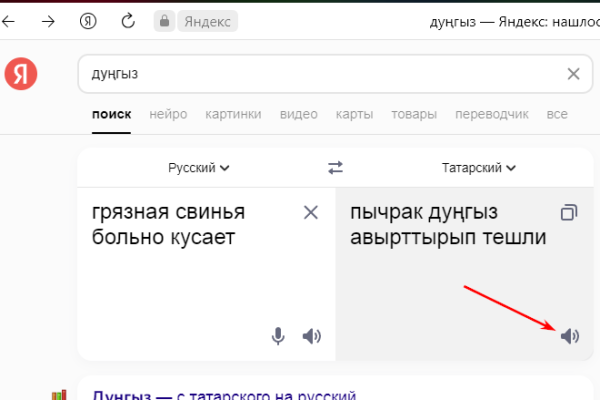Image resolution: width=600 pixels, height=400 pixels.
Task: Expand the все services tab
Action: [557, 114]
